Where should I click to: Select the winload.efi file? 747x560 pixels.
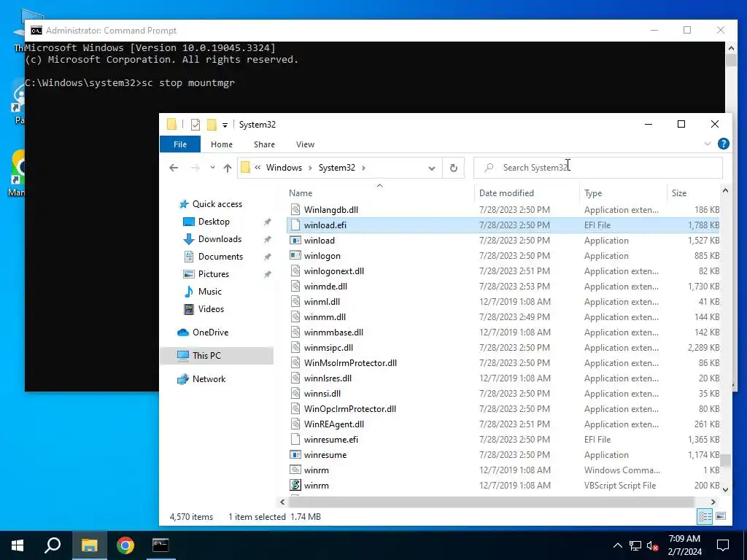point(325,225)
